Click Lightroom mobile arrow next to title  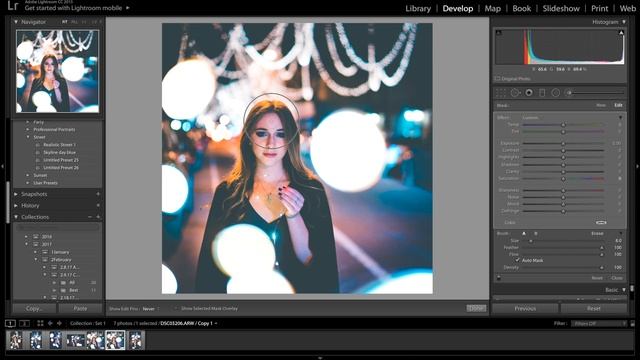pos(128,8)
